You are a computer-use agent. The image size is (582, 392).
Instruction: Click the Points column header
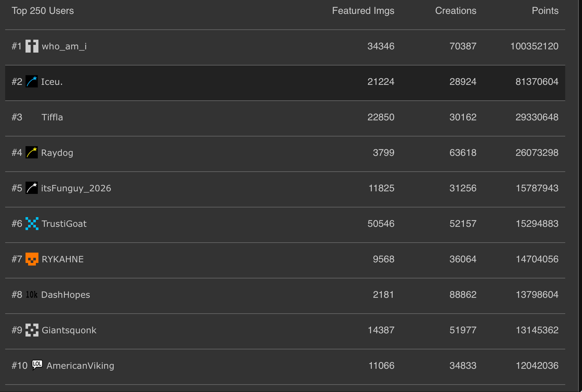tap(545, 11)
